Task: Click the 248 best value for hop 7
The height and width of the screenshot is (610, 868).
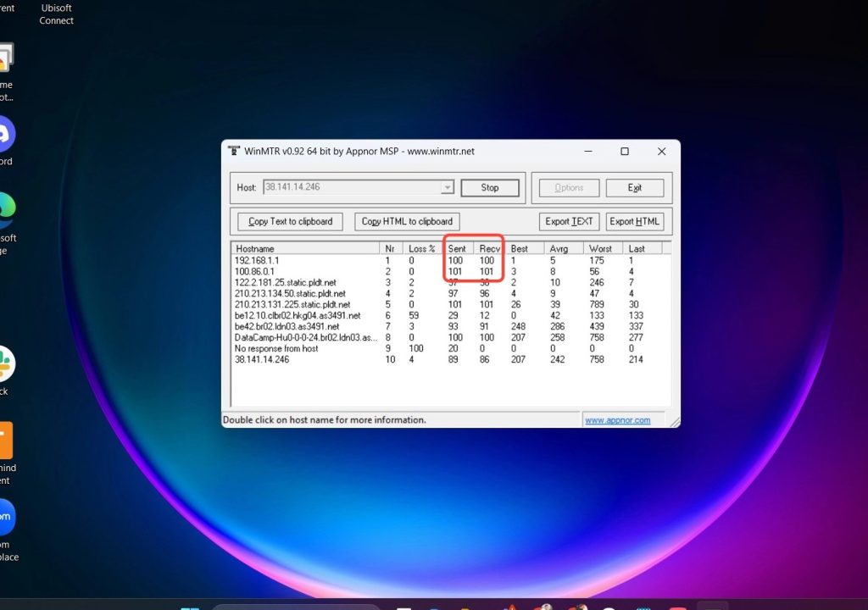Action: pyautogui.click(x=518, y=326)
